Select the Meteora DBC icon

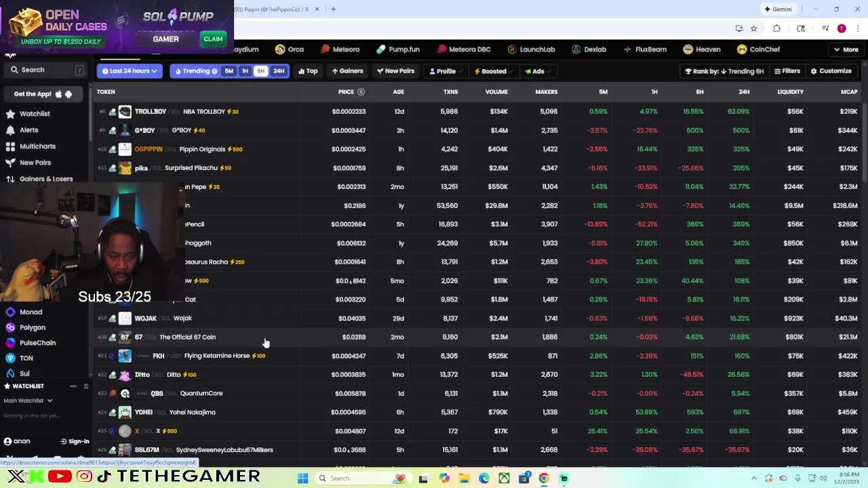coord(442,49)
